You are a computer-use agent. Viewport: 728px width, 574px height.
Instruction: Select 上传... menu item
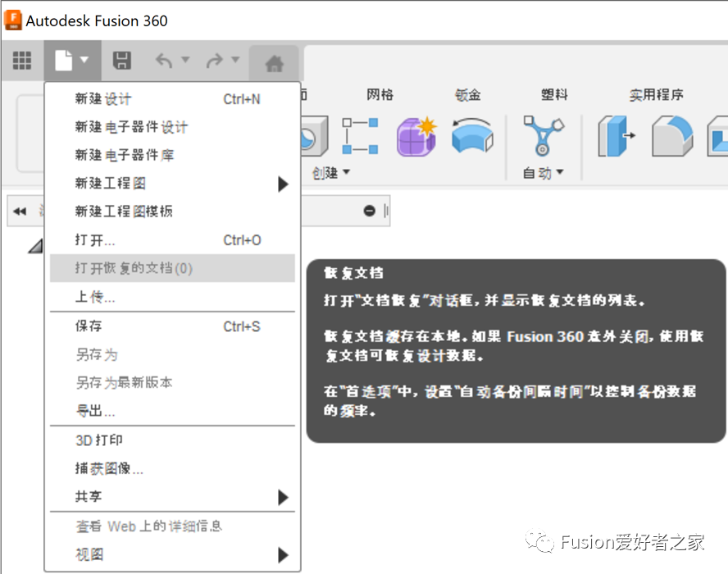(172, 297)
